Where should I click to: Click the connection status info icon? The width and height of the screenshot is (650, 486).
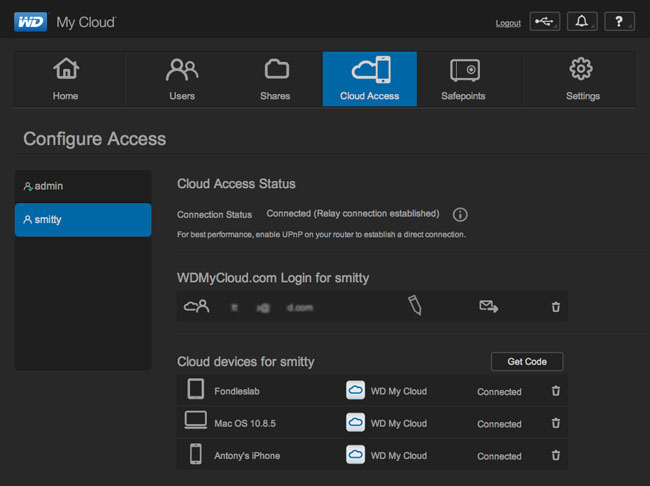pos(460,214)
